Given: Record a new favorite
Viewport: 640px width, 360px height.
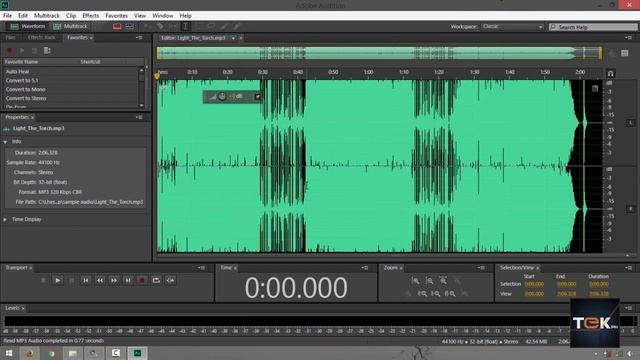Looking at the screenshot, I should click(9, 50).
